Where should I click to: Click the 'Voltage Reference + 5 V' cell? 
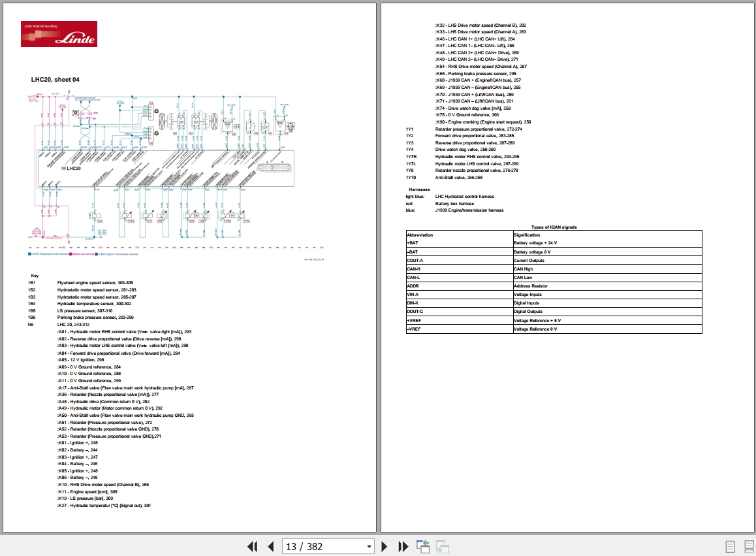(608, 321)
